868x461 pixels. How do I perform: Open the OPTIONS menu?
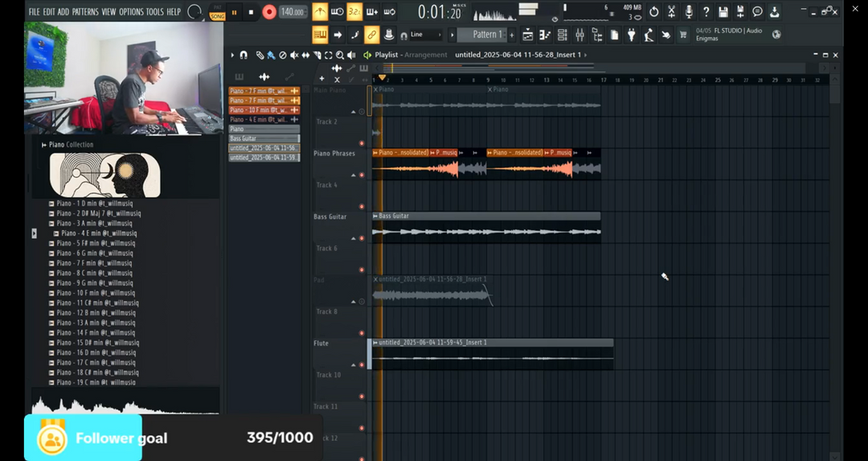(131, 12)
